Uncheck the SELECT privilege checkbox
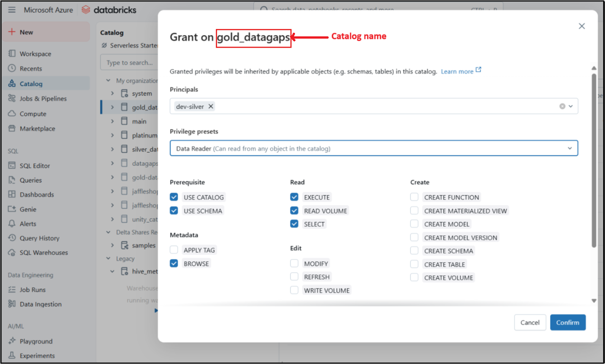605x364 pixels. pyautogui.click(x=295, y=224)
